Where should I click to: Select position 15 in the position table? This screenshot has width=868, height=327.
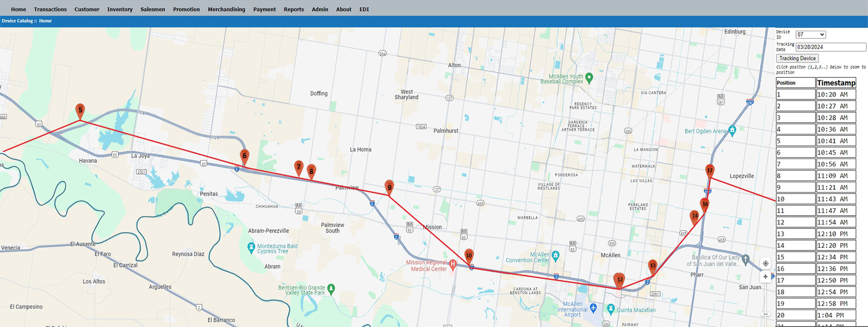point(795,257)
